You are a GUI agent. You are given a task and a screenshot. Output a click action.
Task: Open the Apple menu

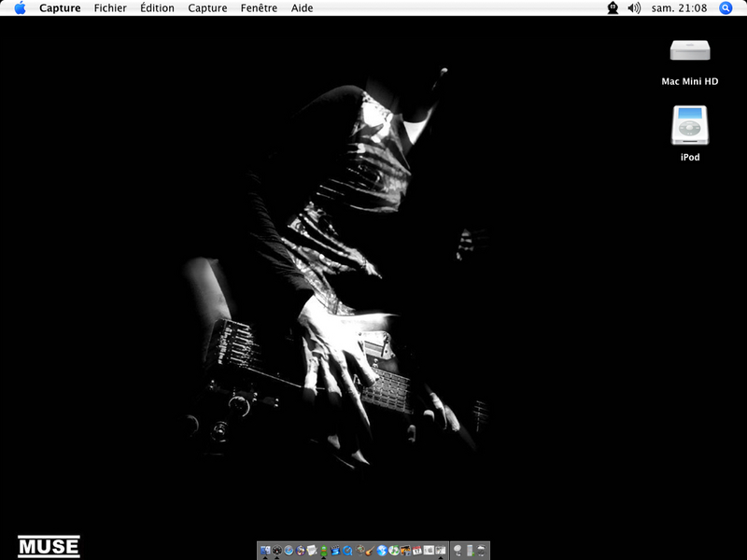click(20, 7)
